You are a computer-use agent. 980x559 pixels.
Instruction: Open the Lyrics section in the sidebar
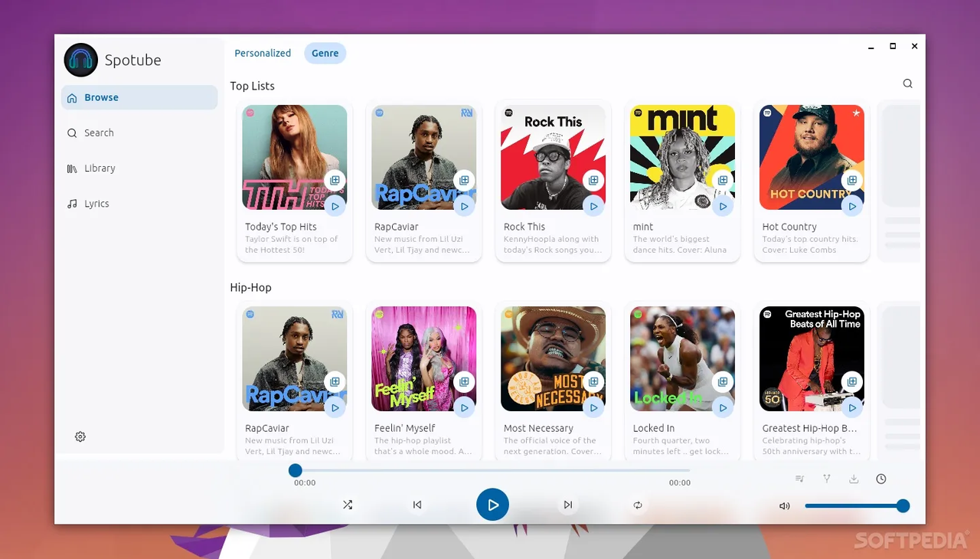coord(95,203)
